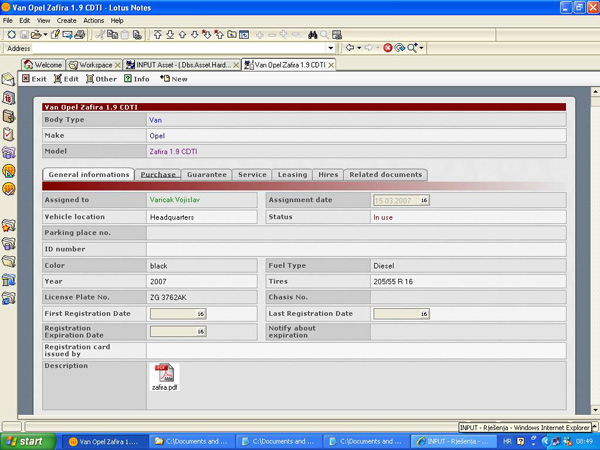Click the Edit document pencil icon
This screenshot has width=600, height=450.
[x=55, y=35]
